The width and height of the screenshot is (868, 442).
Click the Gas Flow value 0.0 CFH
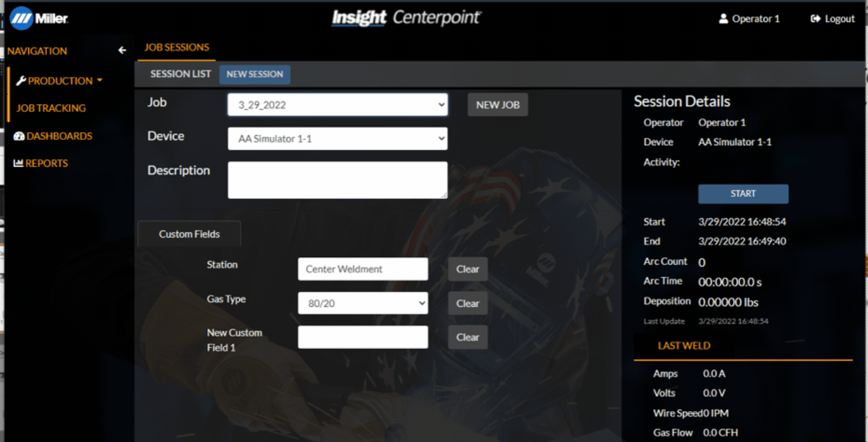(721, 433)
